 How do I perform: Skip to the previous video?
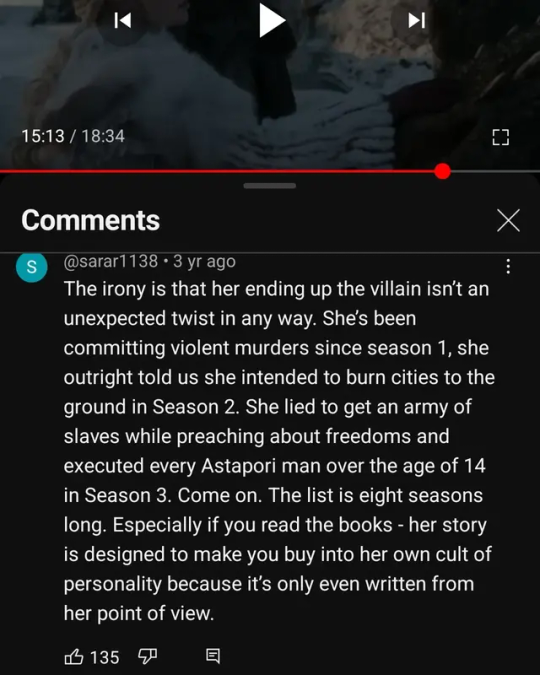coord(123,20)
